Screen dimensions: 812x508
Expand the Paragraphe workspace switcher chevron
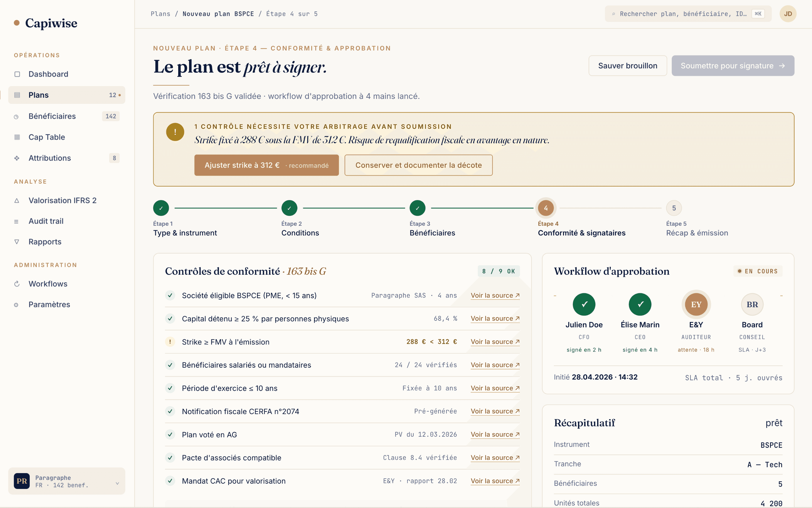pos(117,483)
